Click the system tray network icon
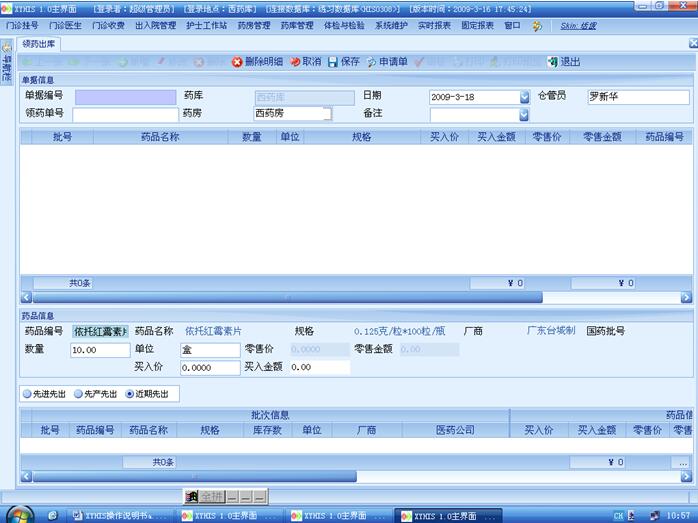Viewport: 698px width, 523px height. pyautogui.click(x=654, y=516)
